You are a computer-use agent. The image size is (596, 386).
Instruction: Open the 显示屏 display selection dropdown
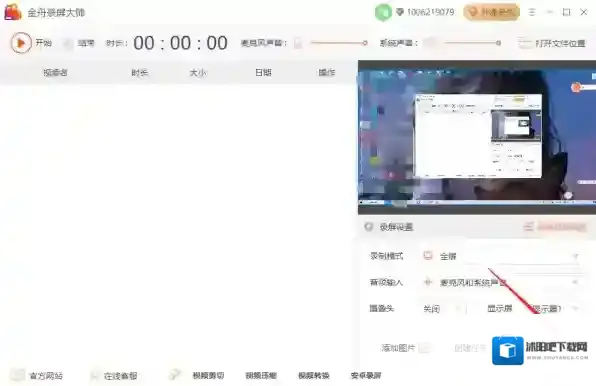coord(555,308)
